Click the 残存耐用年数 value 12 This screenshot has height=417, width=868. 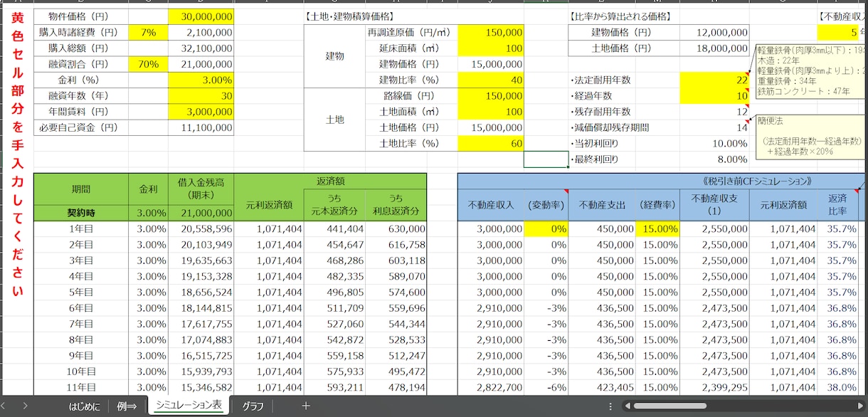click(x=714, y=112)
